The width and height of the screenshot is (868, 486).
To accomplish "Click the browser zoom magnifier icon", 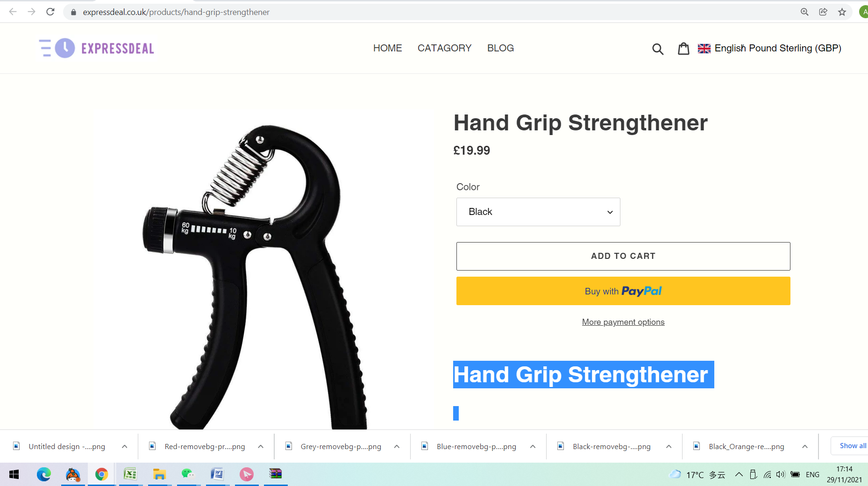I will tap(804, 12).
